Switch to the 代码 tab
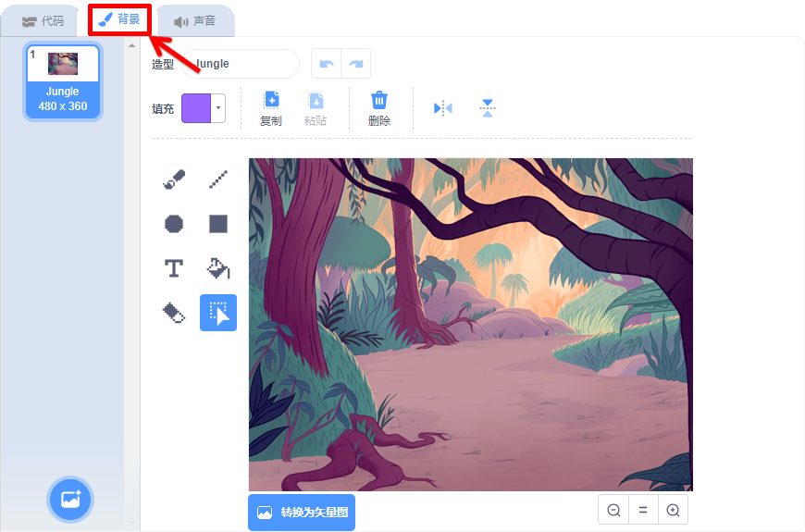 click(42, 21)
